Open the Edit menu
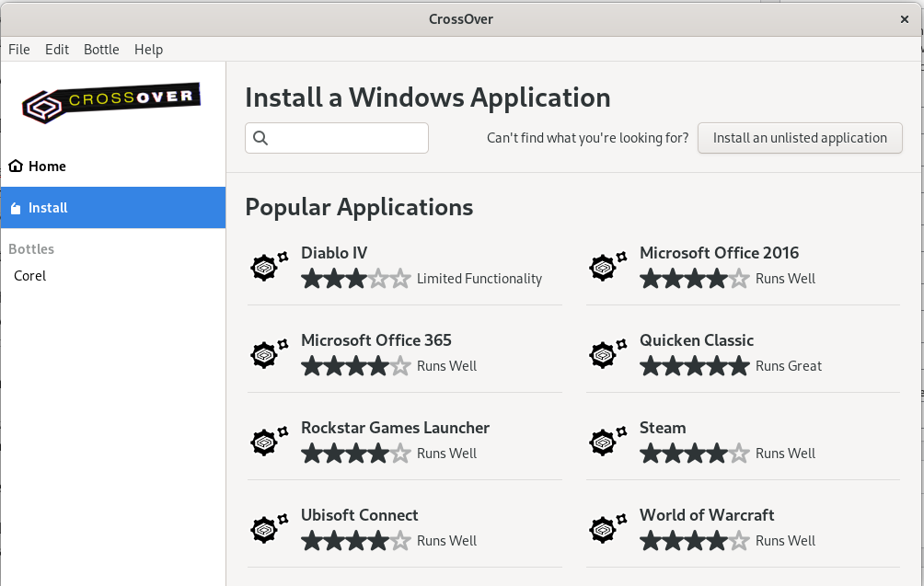 (56, 50)
